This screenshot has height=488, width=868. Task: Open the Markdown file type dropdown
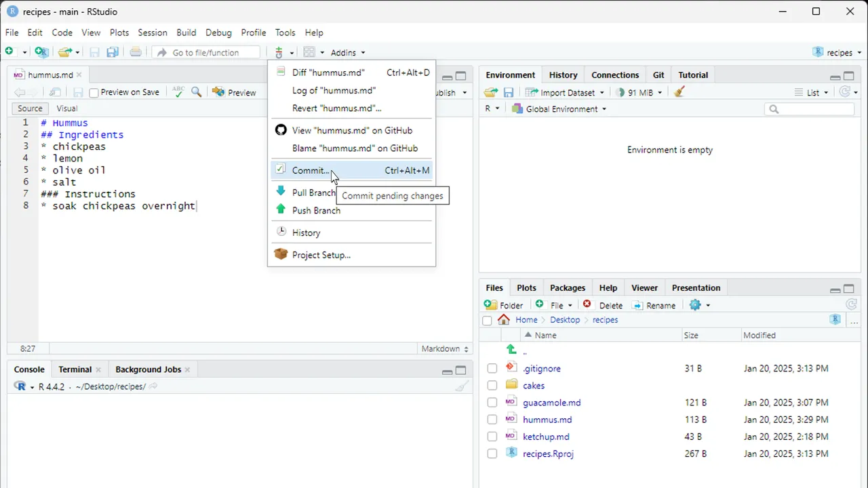445,348
